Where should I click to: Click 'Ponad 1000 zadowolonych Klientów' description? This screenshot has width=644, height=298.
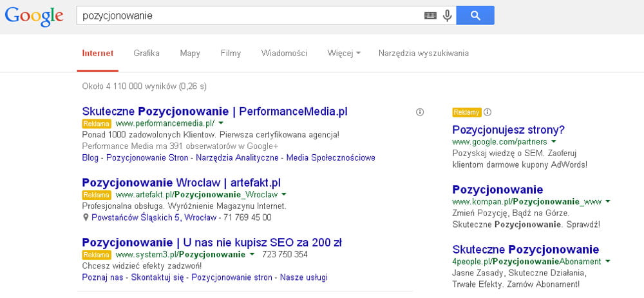pyautogui.click(x=211, y=135)
